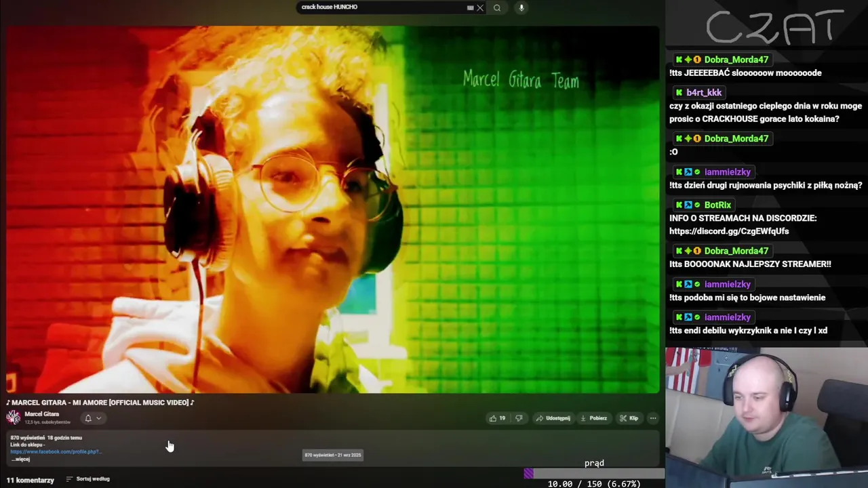This screenshot has width=868, height=488.
Task: Click chat message 'podoba mi się to bojowe nastawienie'
Action: click(x=747, y=298)
